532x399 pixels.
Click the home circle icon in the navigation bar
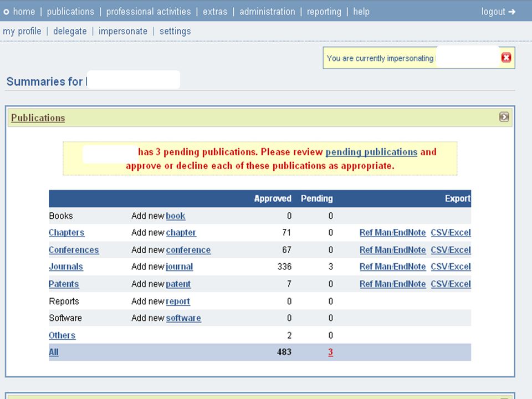[6, 12]
